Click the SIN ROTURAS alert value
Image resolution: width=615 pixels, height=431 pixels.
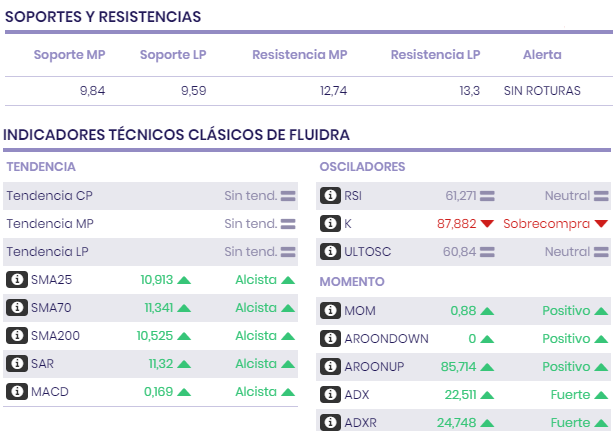542,91
